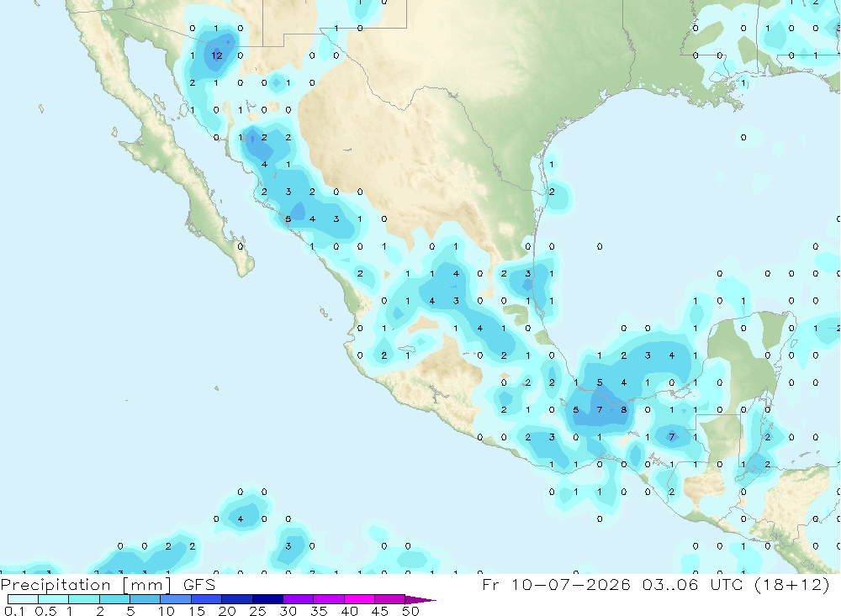
Task: Click the 35 label on the legend
Action: tap(319, 611)
